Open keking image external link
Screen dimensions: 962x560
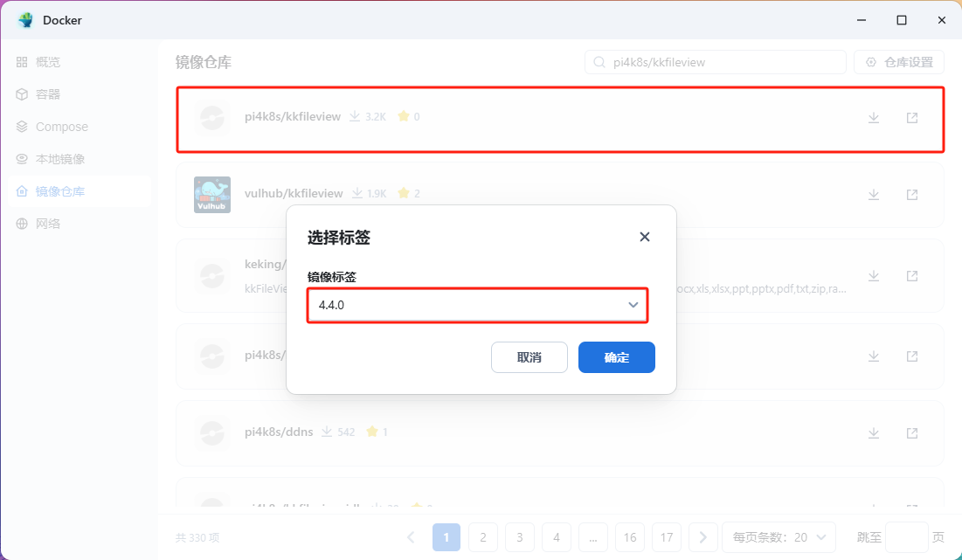tap(912, 276)
